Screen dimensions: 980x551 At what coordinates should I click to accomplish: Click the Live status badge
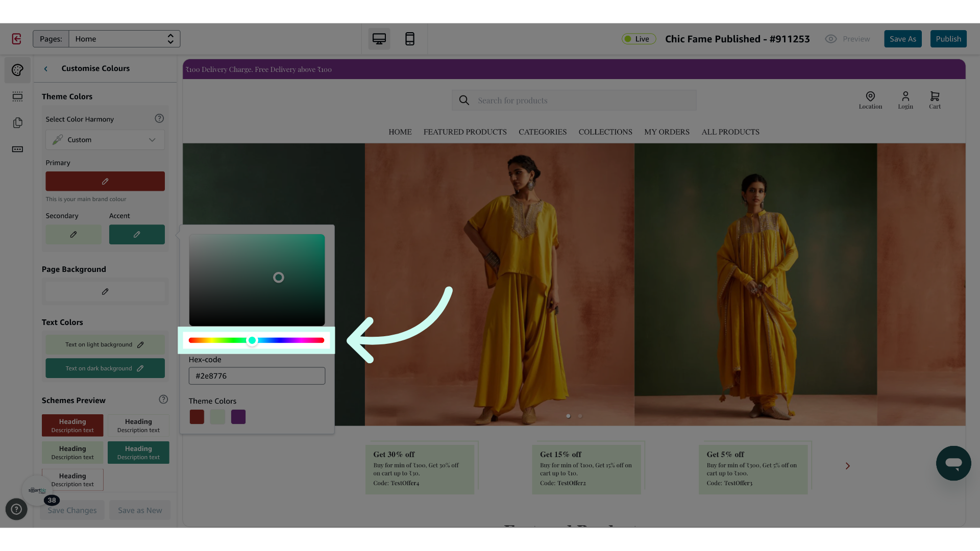(x=639, y=39)
